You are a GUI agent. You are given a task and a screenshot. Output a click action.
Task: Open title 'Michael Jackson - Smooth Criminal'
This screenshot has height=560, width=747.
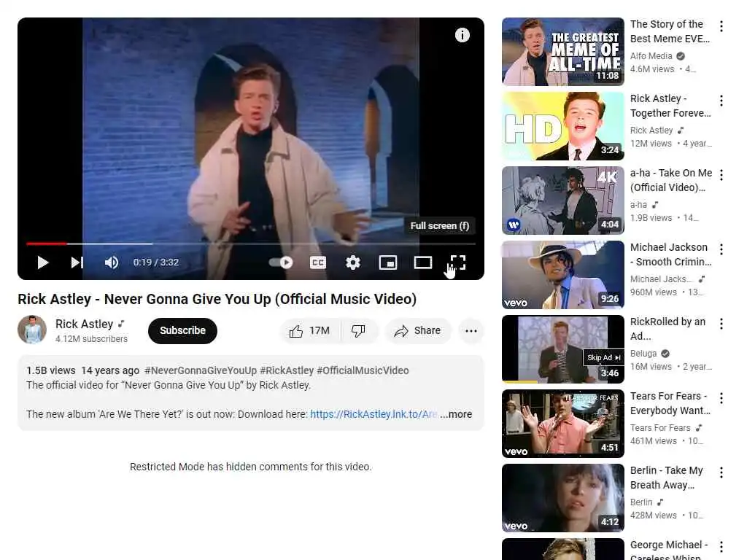[x=671, y=254]
